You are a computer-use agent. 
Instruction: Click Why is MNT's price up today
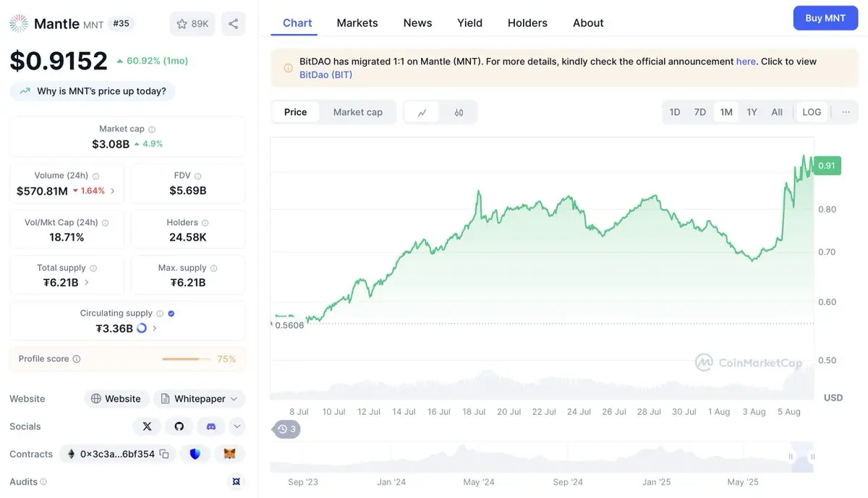pyautogui.click(x=93, y=91)
